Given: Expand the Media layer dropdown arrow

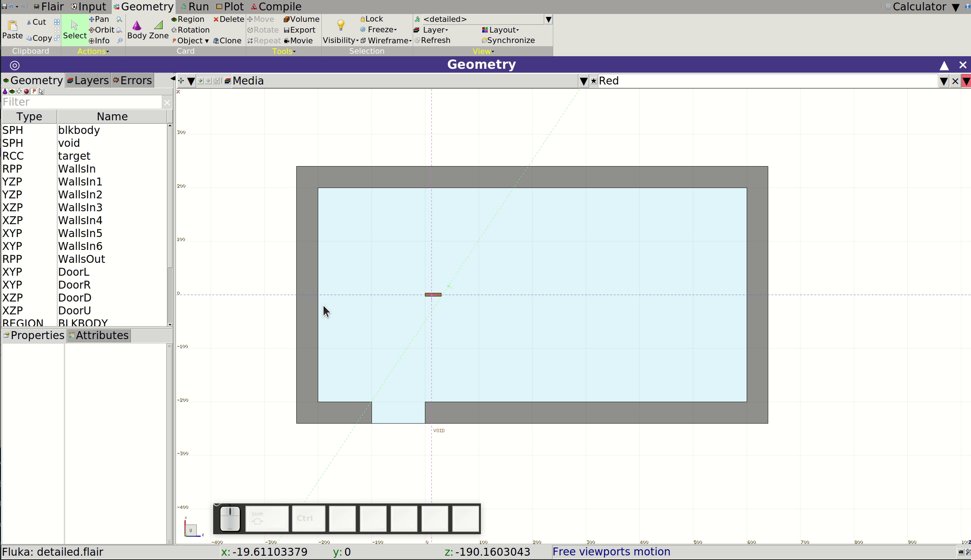Looking at the screenshot, I should [x=583, y=81].
